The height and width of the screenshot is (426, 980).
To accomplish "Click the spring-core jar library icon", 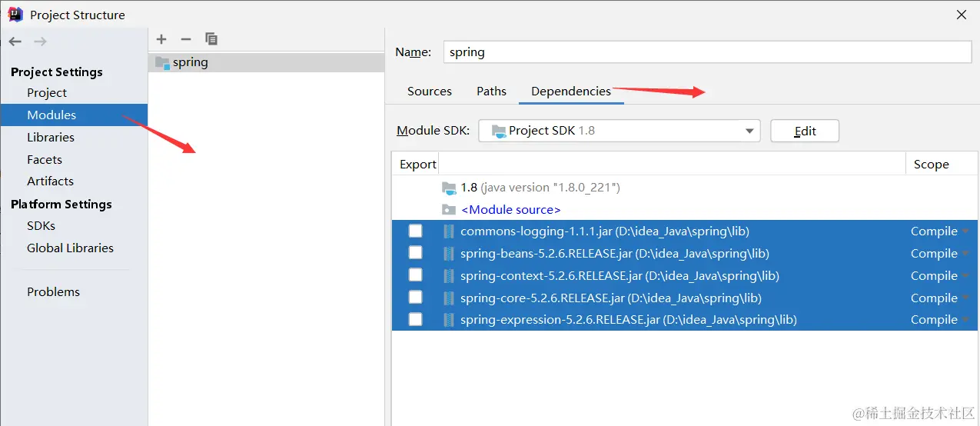I will [449, 298].
